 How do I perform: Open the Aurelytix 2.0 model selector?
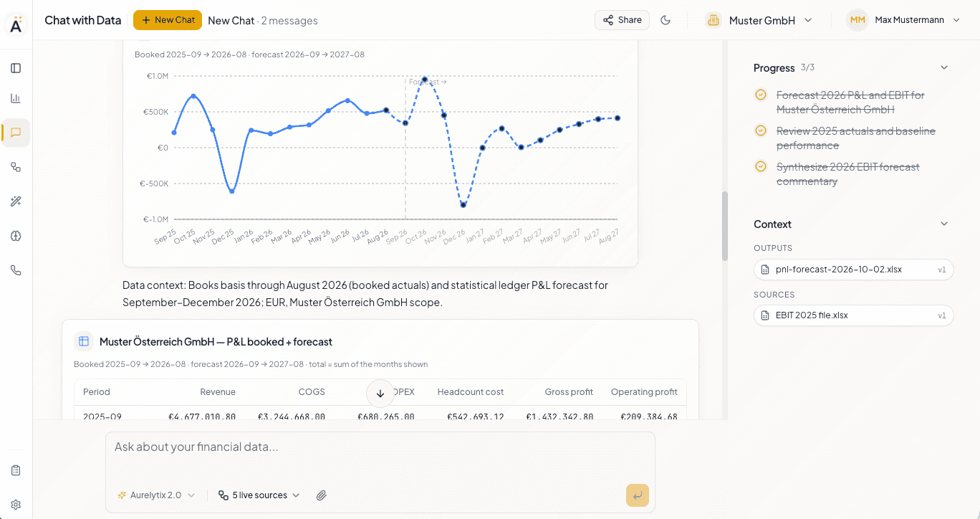(156, 495)
